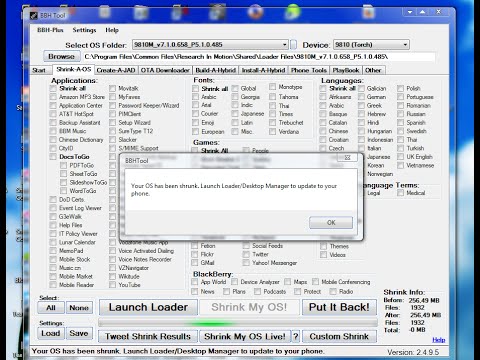Check the Verdana font checkbox
Screen dimensions: 480x360
point(273,132)
